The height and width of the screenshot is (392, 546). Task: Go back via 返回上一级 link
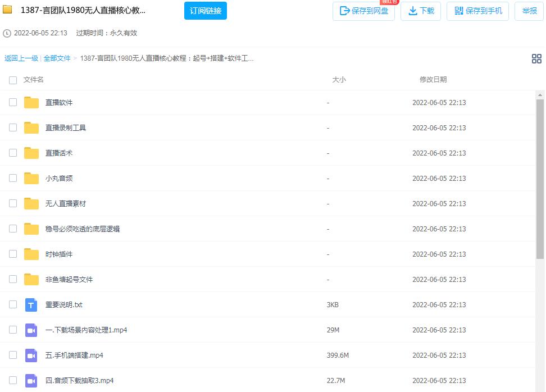21,58
